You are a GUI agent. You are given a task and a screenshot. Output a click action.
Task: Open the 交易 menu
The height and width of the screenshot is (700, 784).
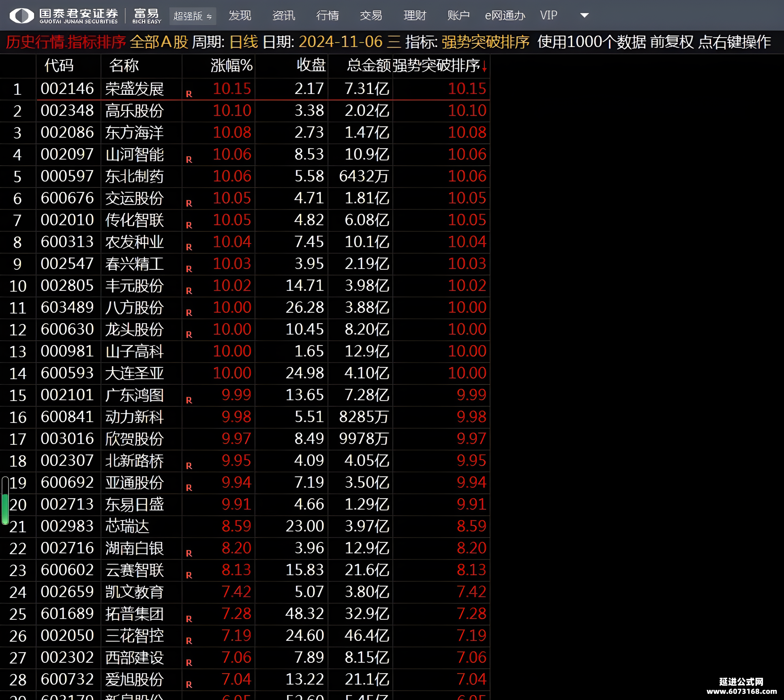[371, 15]
